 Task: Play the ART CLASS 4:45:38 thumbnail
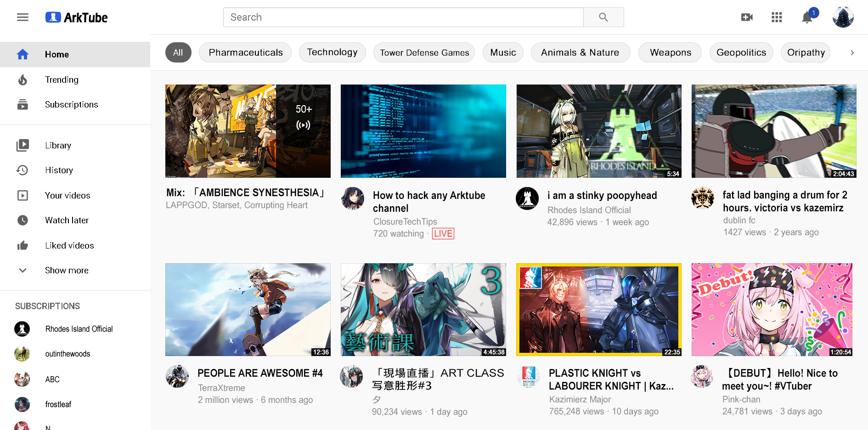pos(423,310)
